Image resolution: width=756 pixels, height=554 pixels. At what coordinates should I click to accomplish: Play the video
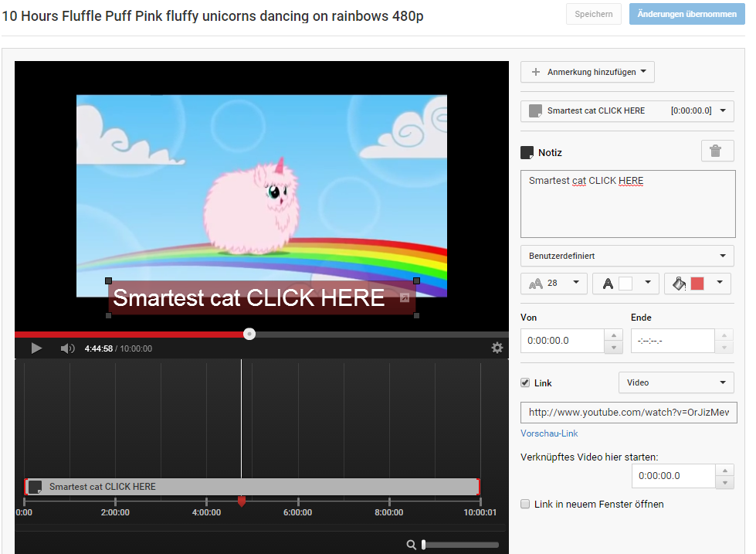click(36, 348)
